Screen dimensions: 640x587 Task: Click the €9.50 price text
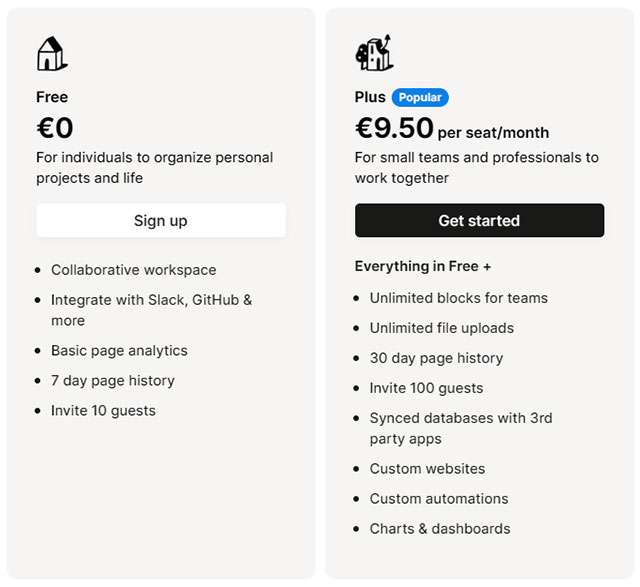coord(394,129)
